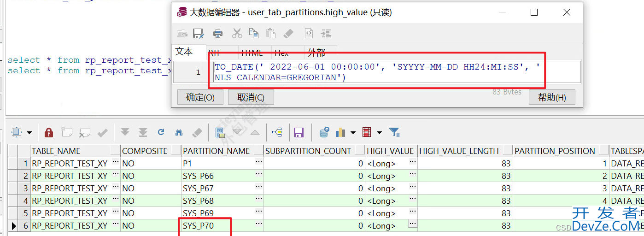The height and width of the screenshot is (236, 644).
Task: Click the first select statement in SQL editor
Action: [90, 60]
